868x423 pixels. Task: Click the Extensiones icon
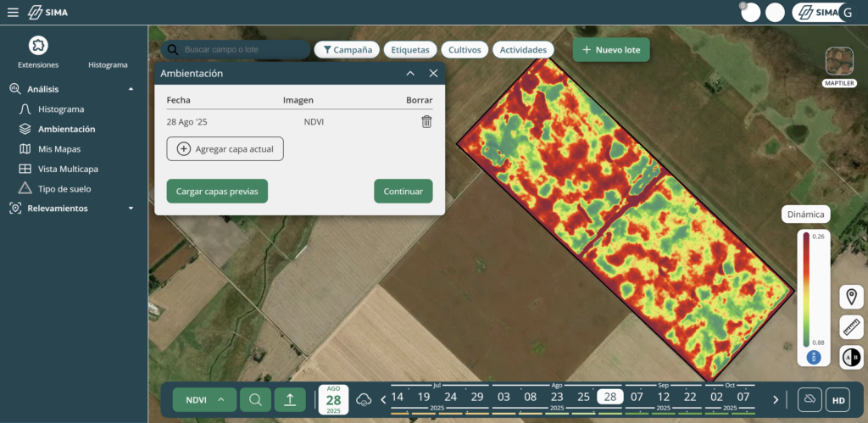pyautogui.click(x=38, y=47)
